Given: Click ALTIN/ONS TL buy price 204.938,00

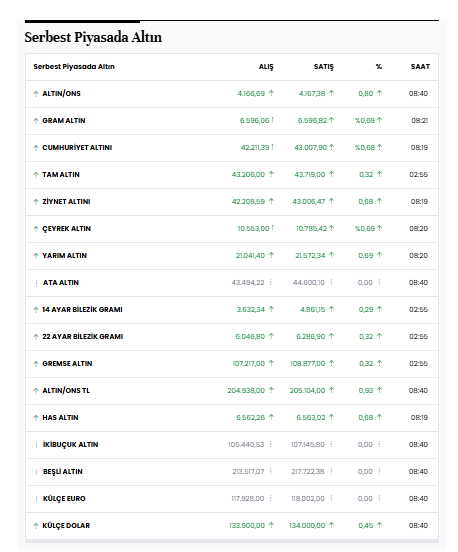Looking at the screenshot, I should click(246, 391).
